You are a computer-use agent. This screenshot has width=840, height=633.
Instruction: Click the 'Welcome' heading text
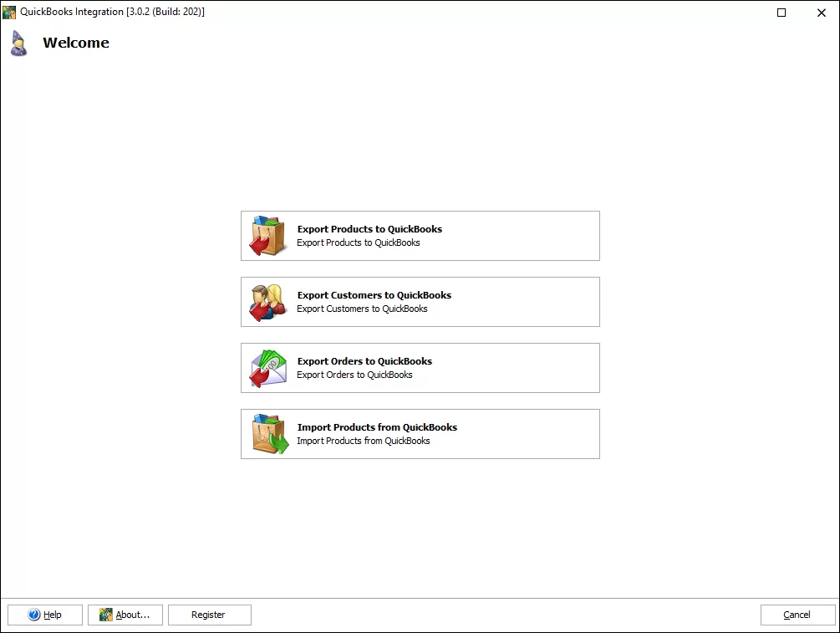pos(76,43)
